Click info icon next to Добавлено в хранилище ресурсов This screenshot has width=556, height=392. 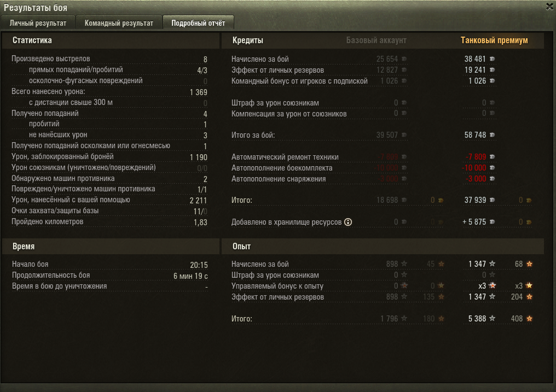[348, 222]
